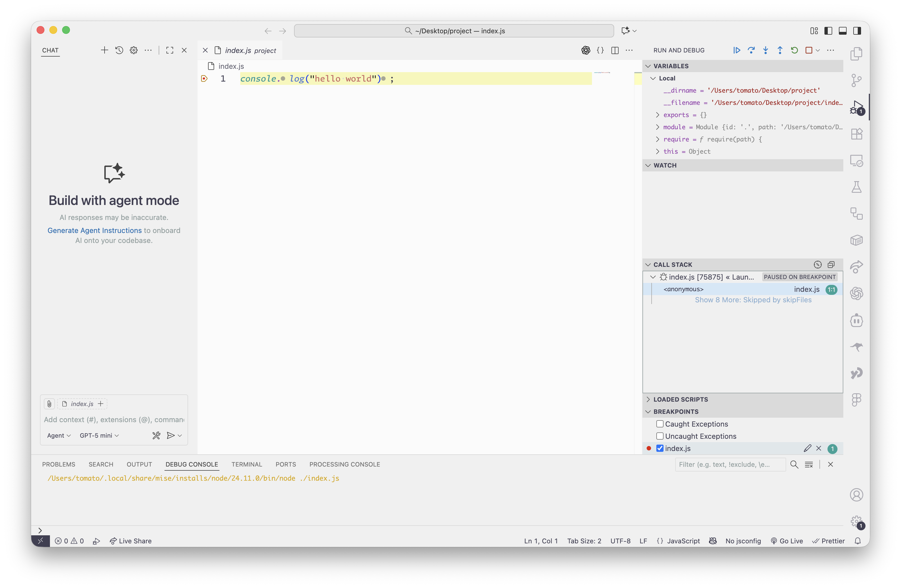Click the Generate Agent Instructions link
Viewport: 901px width, 588px height.
[94, 230]
